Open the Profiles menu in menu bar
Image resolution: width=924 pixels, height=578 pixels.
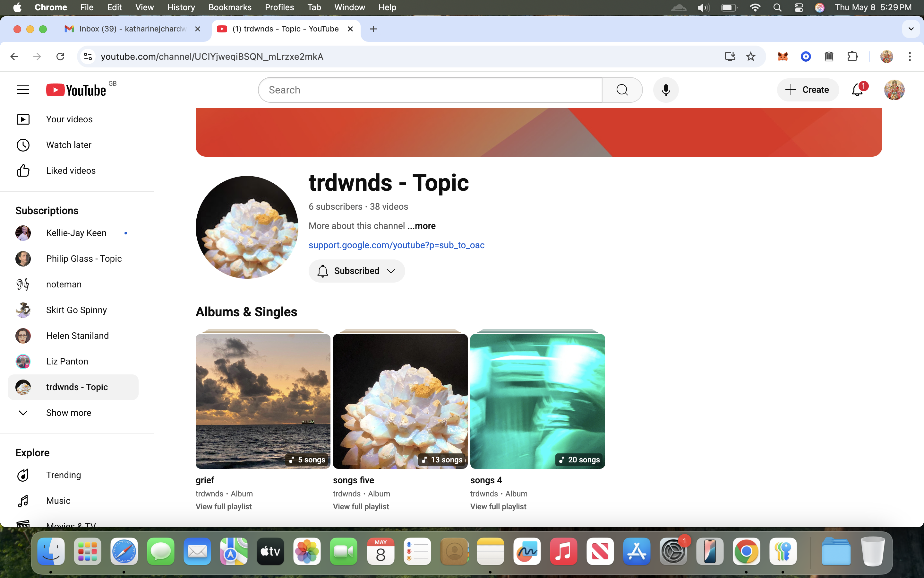click(x=279, y=7)
